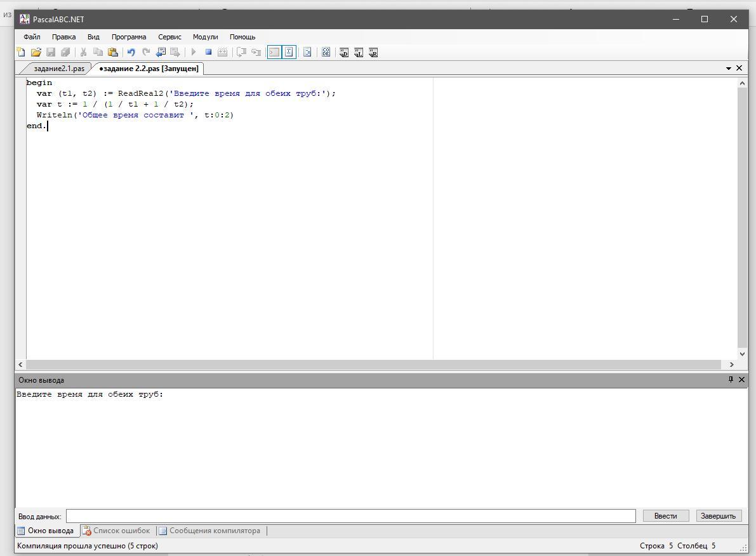
Task: Click the code formatting icon
Action: pos(326,53)
